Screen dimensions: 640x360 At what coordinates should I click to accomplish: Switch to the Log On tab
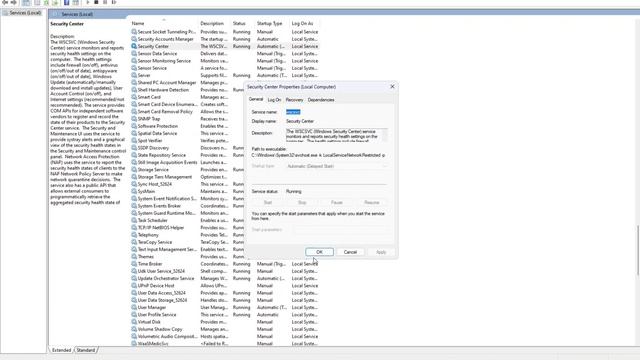tap(274, 100)
